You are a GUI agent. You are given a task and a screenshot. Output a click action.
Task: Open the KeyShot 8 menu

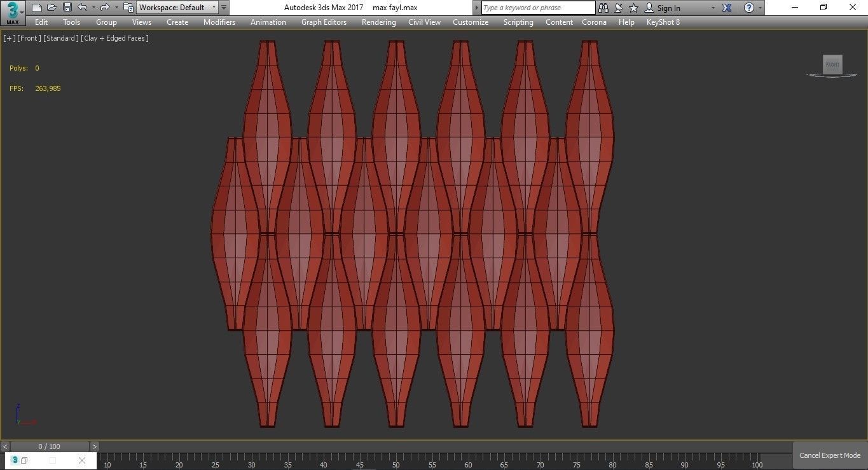pyautogui.click(x=663, y=22)
